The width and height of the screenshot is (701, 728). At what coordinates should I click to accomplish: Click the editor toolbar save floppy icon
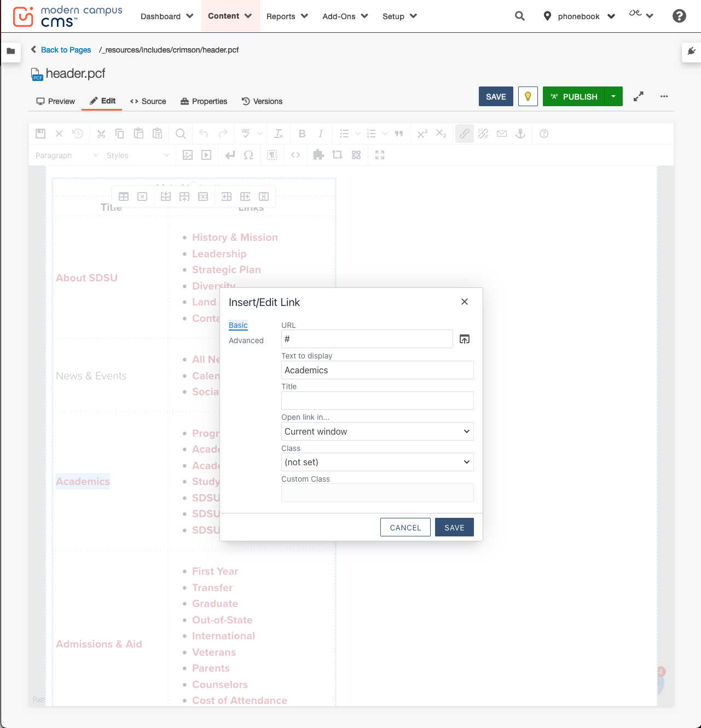tap(40, 134)
